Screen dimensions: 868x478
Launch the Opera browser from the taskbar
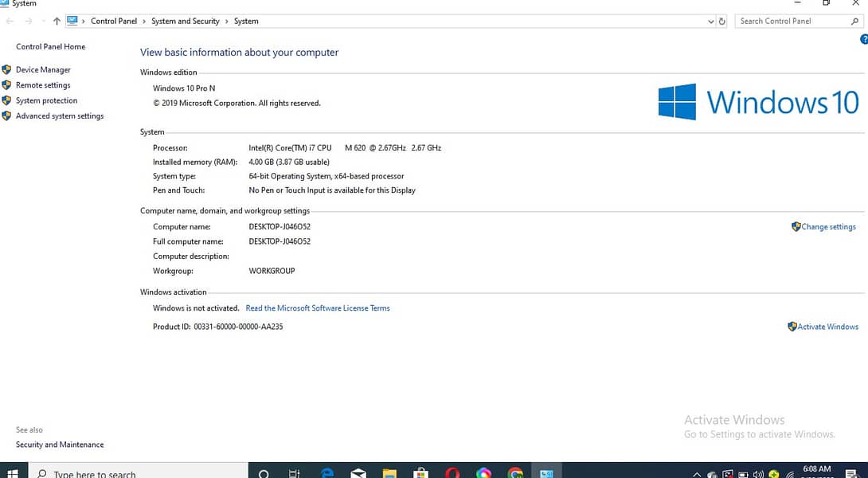453,473
